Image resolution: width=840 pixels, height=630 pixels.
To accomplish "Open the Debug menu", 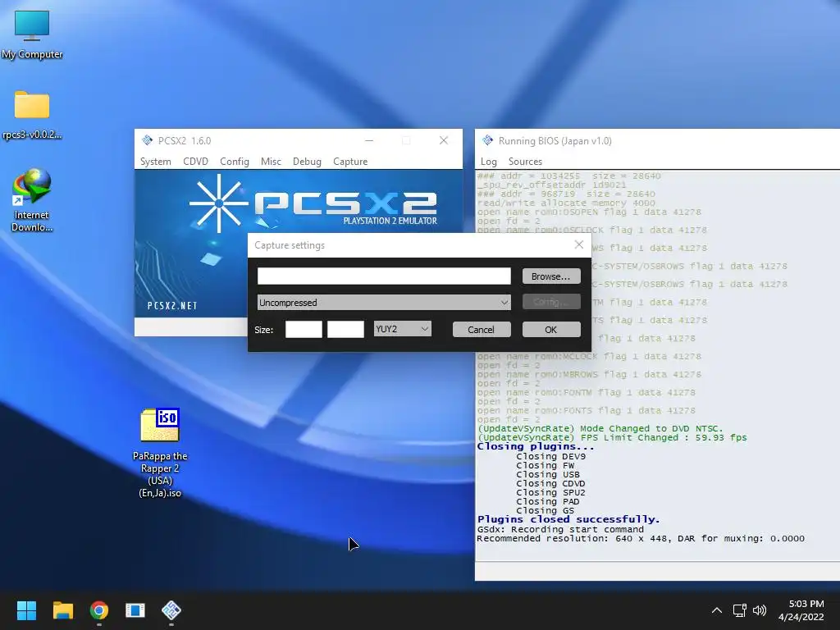I will [307, 162].
